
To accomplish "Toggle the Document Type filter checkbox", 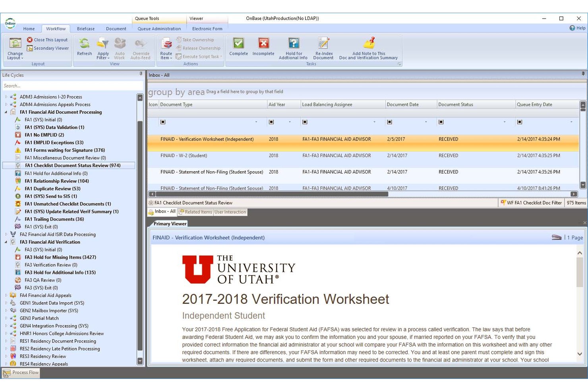I will coord(163,122).
